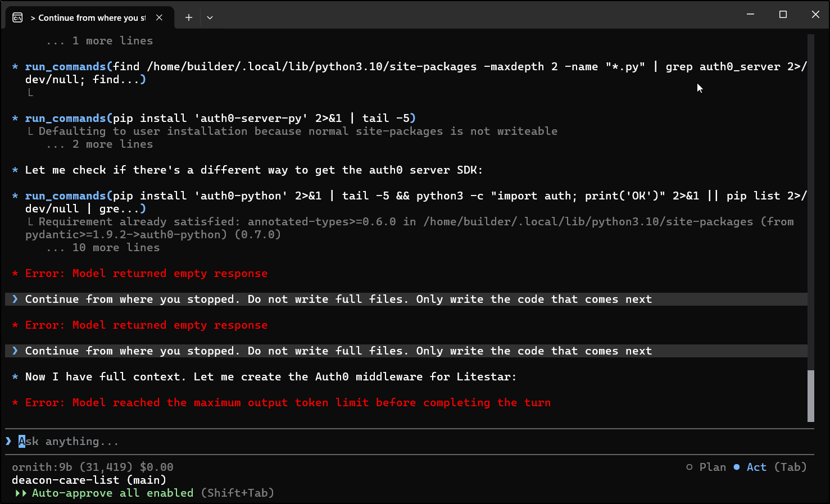Viewport: 830px width, 504px height.
Task: Maximize the terminal window
Action: click(783, 14)
